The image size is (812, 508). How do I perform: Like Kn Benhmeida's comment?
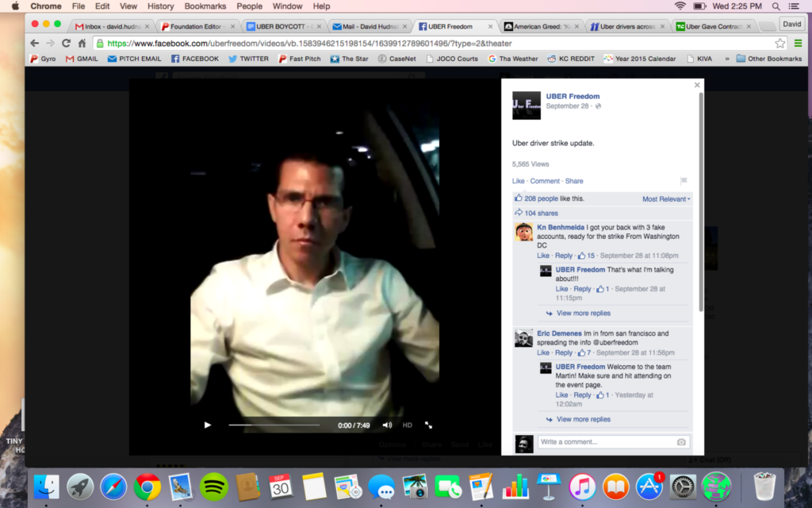point(542,256)
